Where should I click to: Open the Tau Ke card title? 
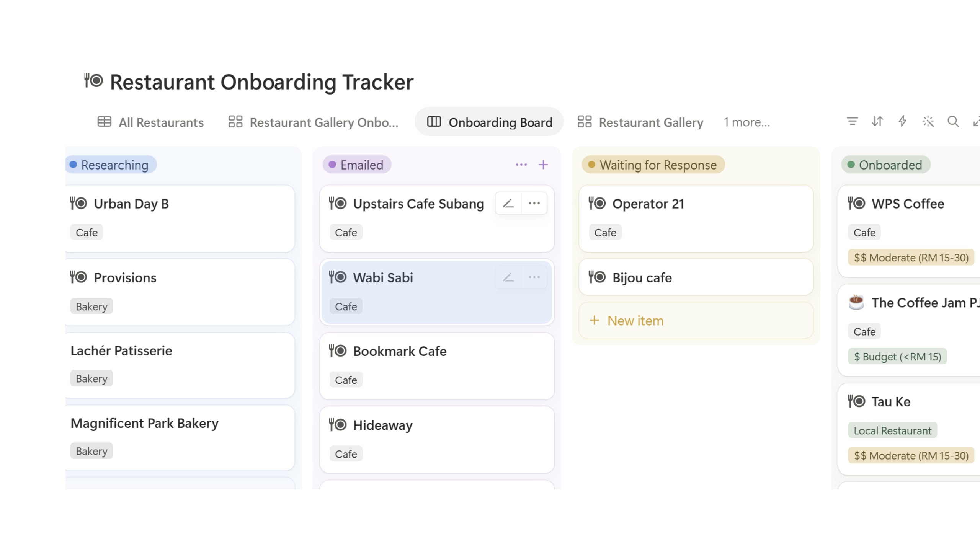coord(891,402)
